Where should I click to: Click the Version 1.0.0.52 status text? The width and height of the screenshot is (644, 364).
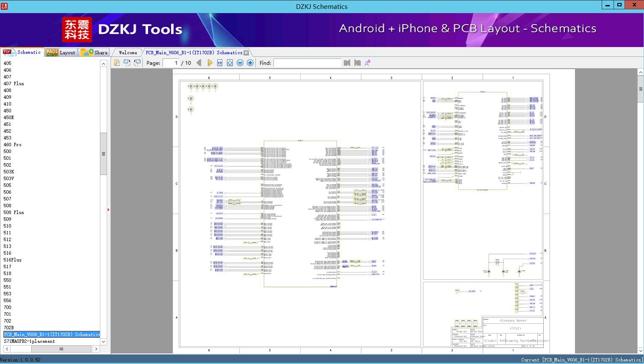coord(20,360)
